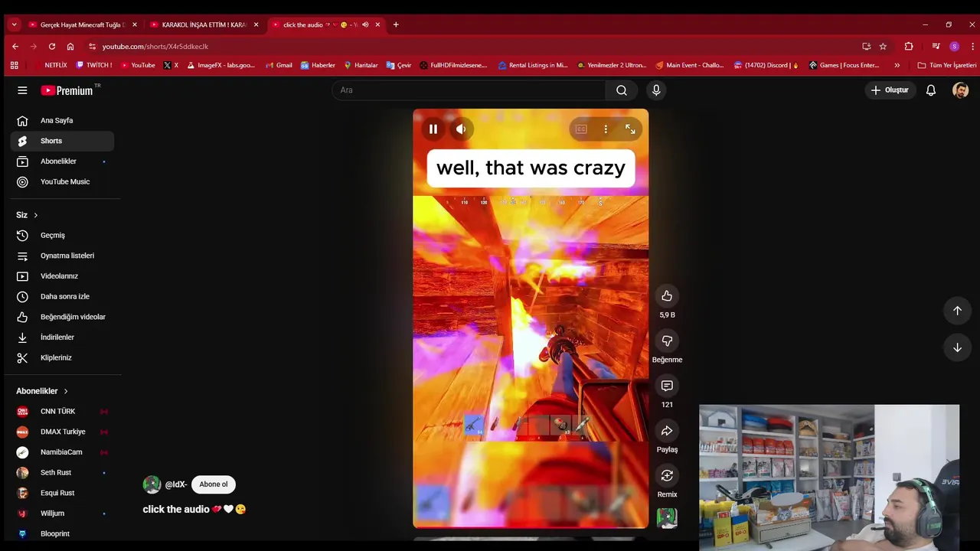Screen dimensions: 980x551
Task: Enter fullscreen on the Shorts player
Action: 630,129
